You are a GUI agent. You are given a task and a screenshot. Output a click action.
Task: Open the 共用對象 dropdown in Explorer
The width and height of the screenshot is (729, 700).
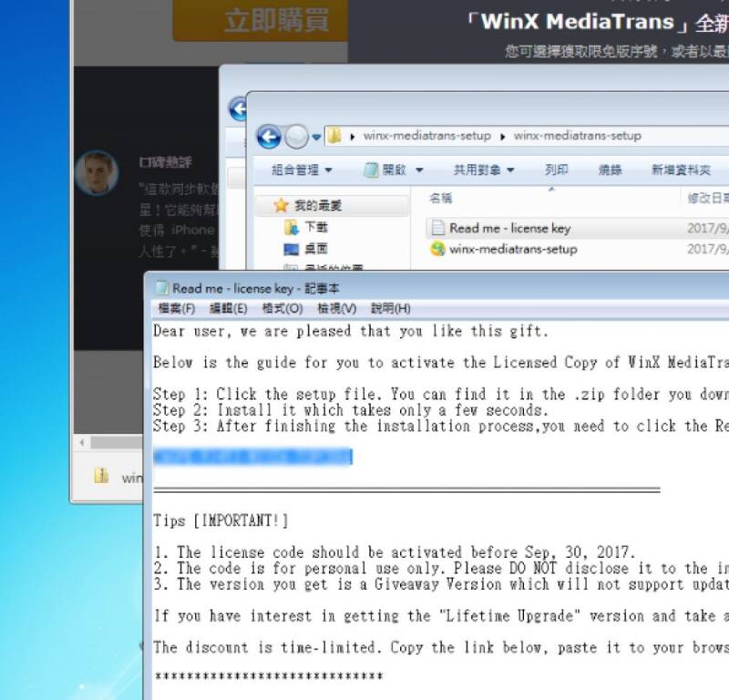[x=484, y=170]
